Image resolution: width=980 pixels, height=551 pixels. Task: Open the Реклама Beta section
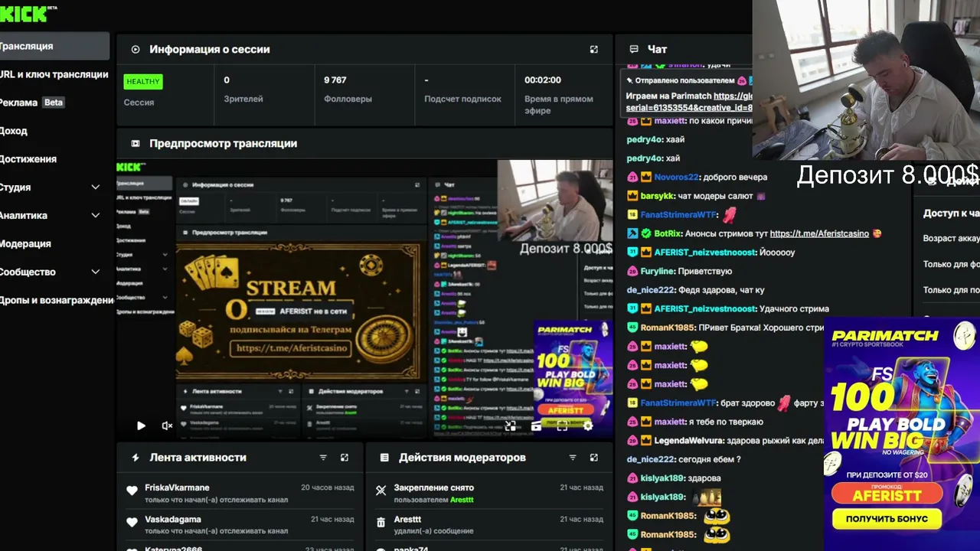32,103
